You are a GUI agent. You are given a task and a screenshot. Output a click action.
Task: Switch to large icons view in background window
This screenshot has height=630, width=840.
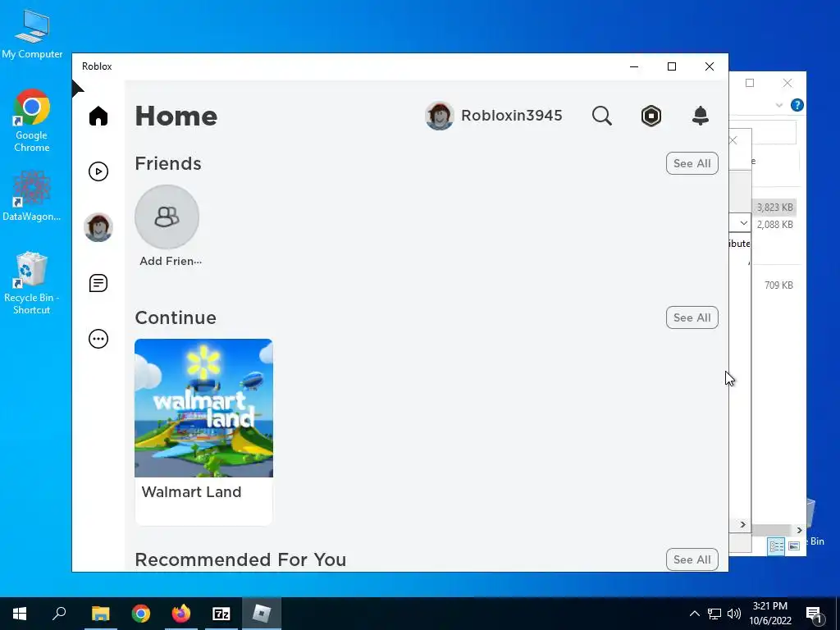(794, 546)
